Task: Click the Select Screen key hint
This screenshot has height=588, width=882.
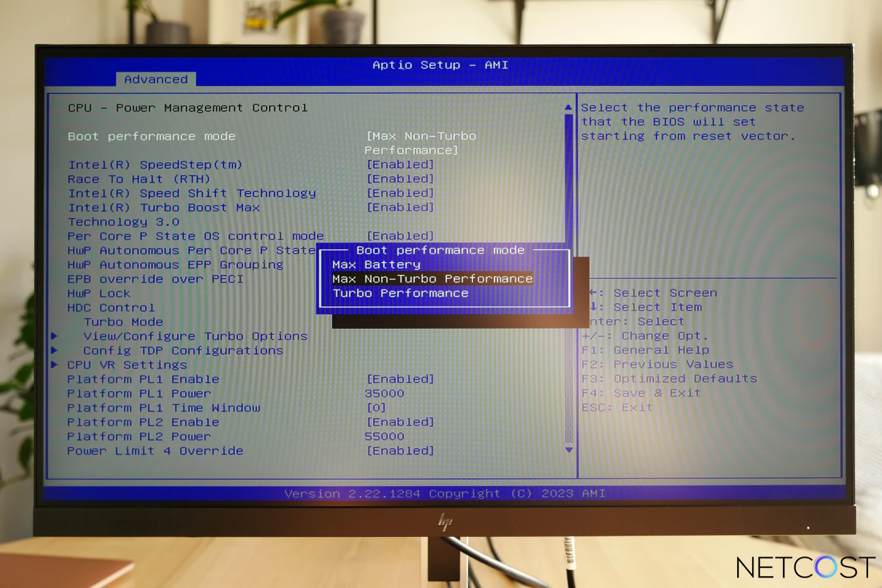Action: pos(653,293)
